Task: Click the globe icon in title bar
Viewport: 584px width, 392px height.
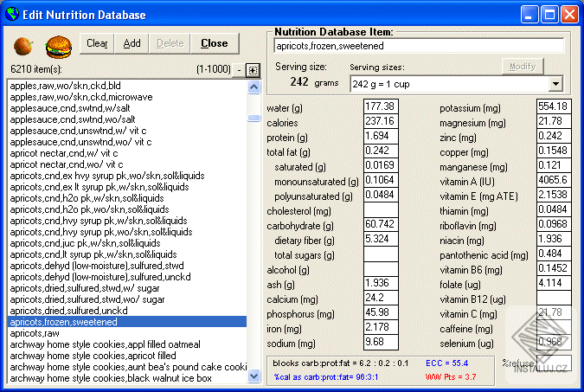Action: (11, 15)
